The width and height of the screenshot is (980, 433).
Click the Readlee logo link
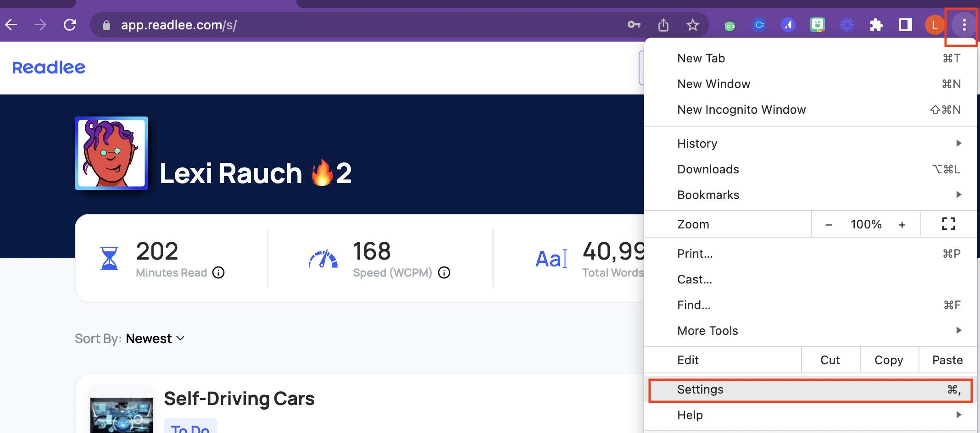49,68
